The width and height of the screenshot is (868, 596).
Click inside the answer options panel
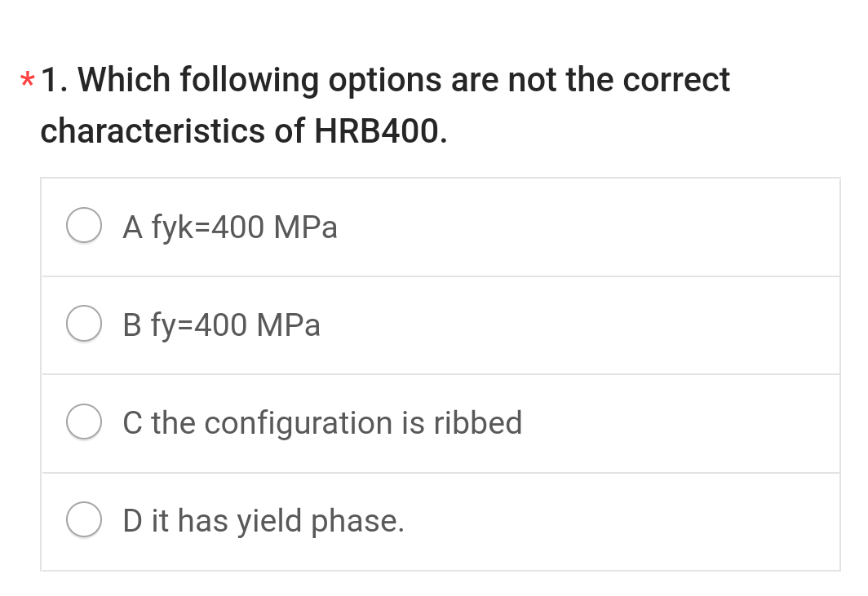441,373
